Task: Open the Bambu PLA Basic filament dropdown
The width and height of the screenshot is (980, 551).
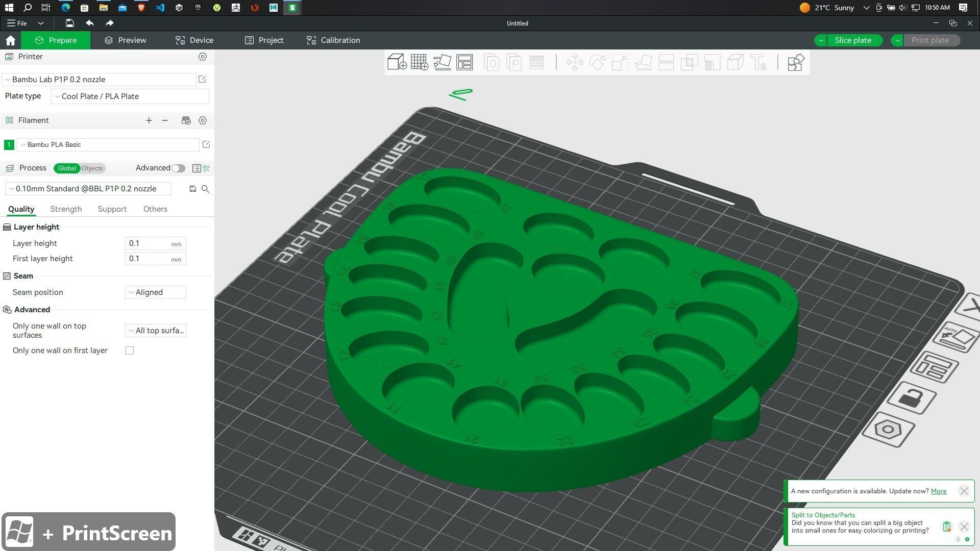Action: point(108,145)
